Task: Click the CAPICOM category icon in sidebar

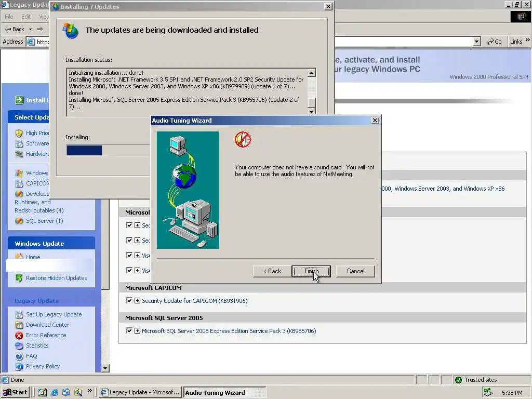Action: coord(19,183)
